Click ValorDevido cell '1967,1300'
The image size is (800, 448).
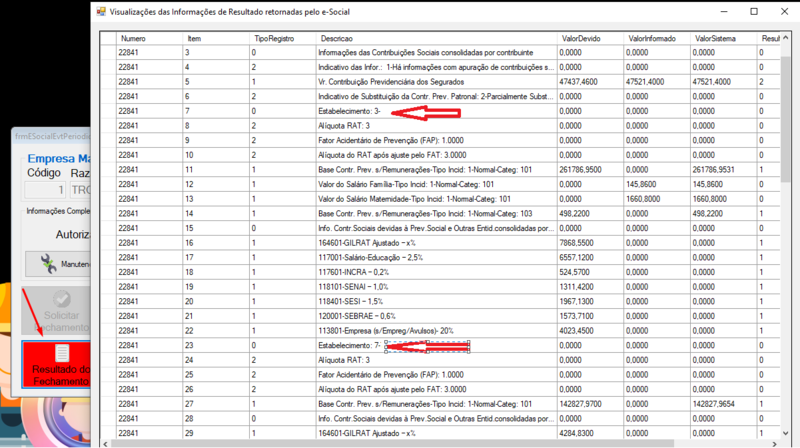coord(590,301)
